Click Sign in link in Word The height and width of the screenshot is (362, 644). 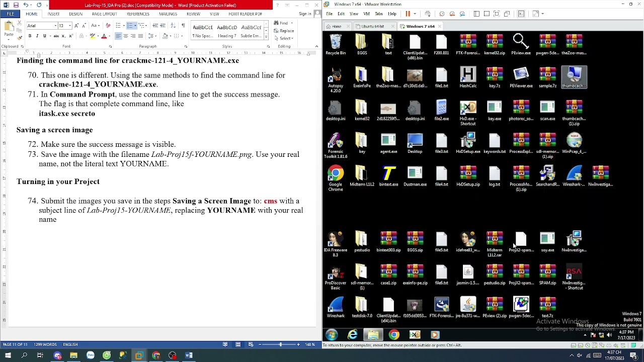coord(305,14)
